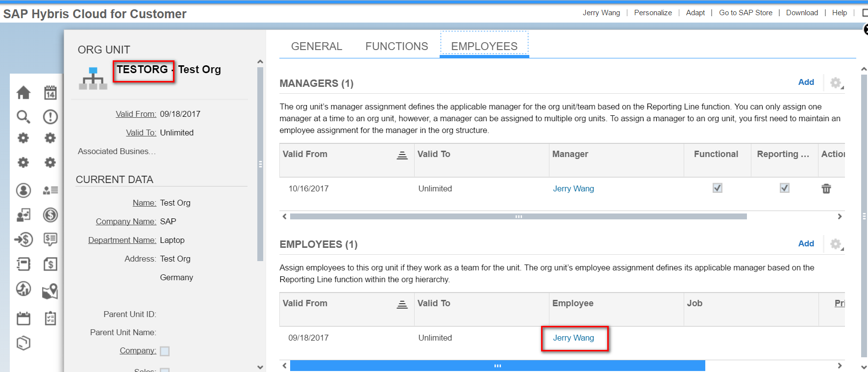Open manager link Jerry Wang
This screenshot has height=372, width=868.
[x=573, y=188]
